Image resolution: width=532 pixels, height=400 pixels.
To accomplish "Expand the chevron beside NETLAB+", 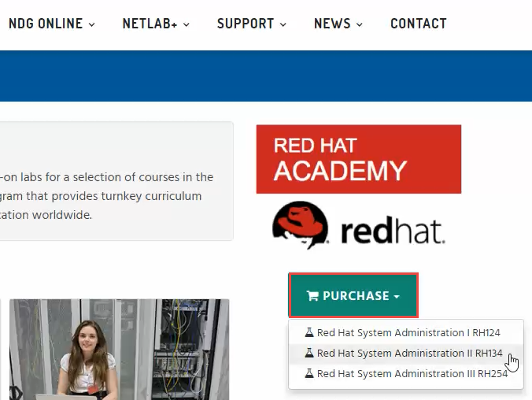I will point(187,24).
